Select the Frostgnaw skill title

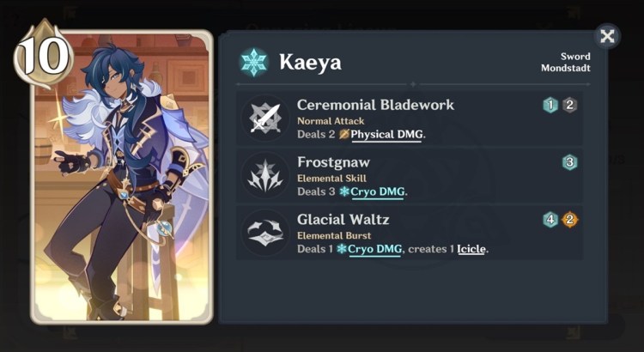point(333,162)
